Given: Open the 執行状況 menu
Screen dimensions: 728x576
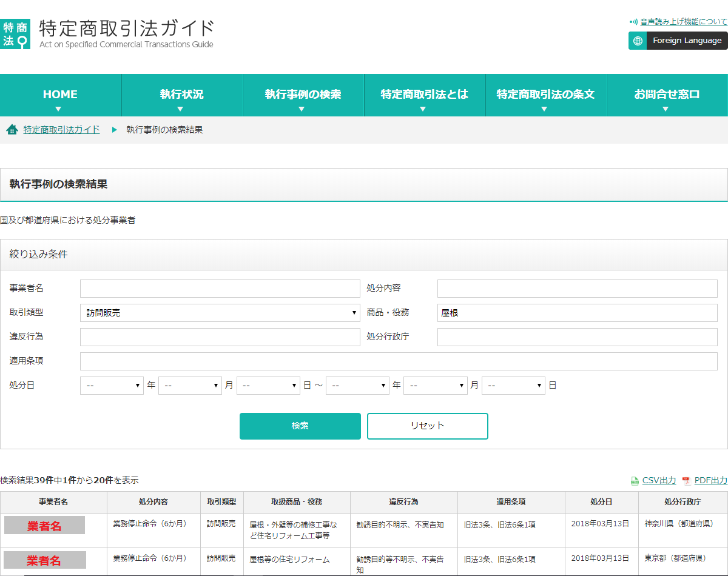Looking at the screenshot, I should pyautogui.click(x=182, y=95).
